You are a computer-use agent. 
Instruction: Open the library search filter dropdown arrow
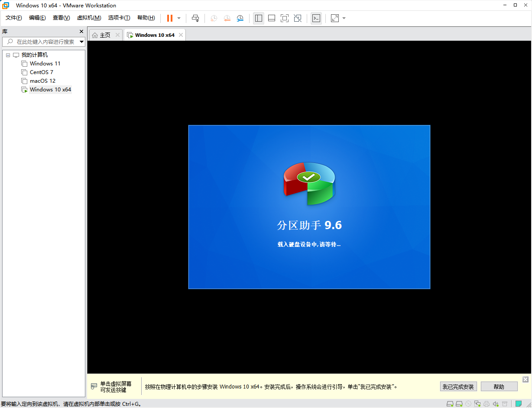coord(82,42)
